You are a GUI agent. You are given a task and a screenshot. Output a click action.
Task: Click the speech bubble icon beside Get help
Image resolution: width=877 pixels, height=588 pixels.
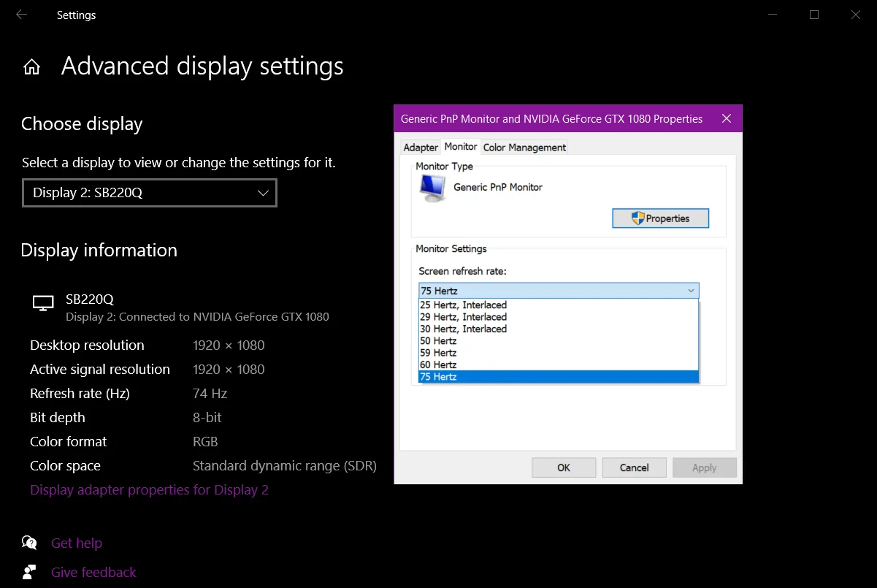(x=29, y=543)
